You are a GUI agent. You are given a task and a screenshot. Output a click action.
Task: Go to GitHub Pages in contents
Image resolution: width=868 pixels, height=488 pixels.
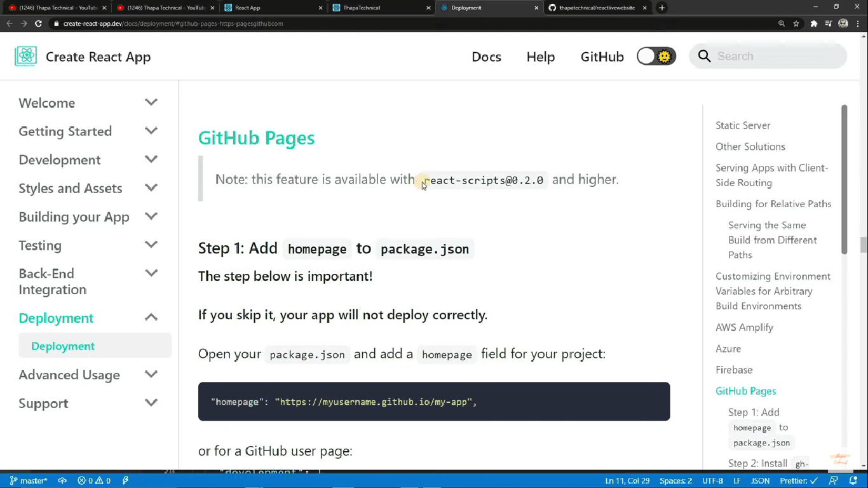point(745,391)
